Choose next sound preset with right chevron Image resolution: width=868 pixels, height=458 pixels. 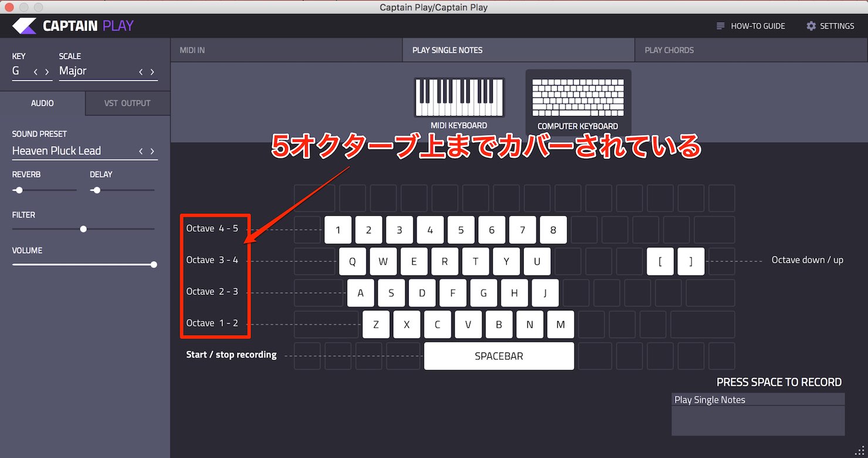pyautogui.click(x=152, y=151)
